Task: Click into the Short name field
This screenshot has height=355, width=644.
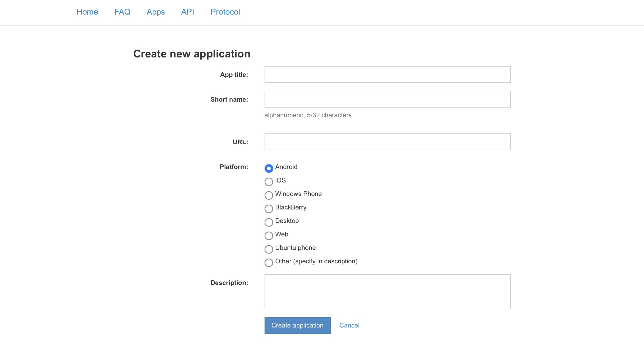Action: pos(387,99)
